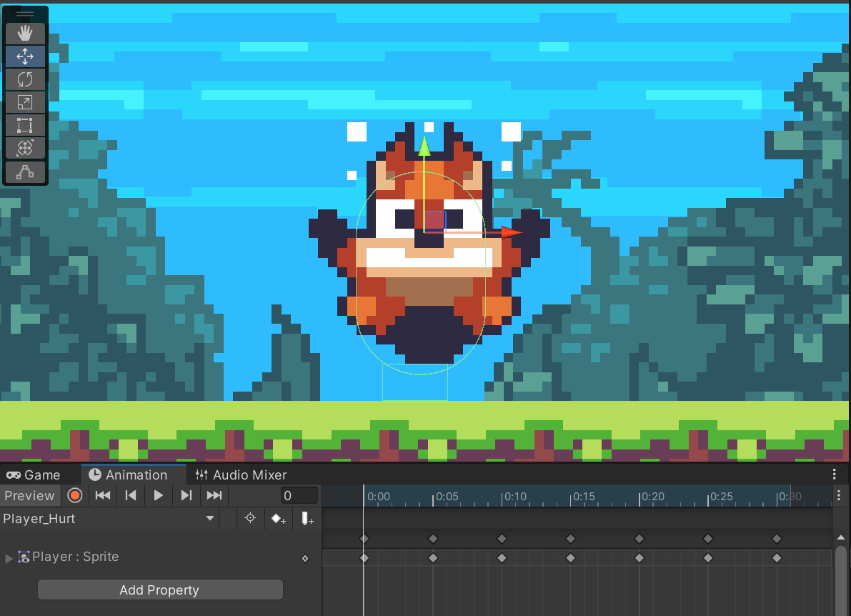Viewport: 851px width, 616px height.
Task: Click the current frame number field
Action: 299,495
